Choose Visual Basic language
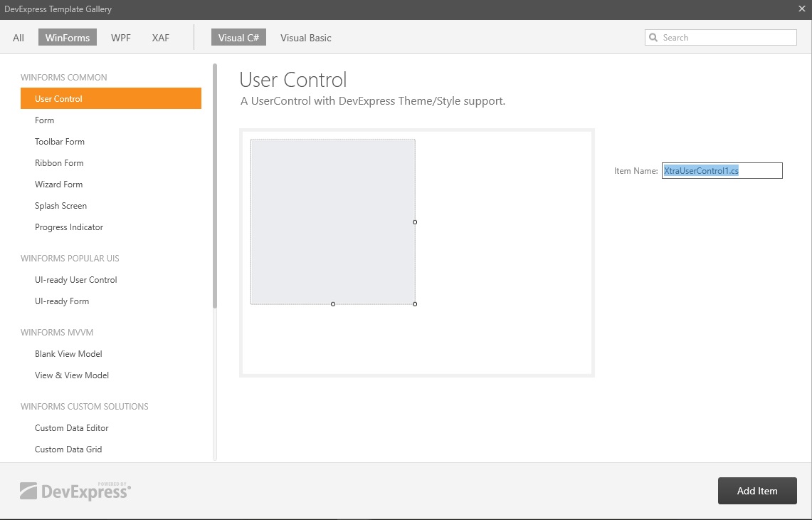The height and width of the screenshot is (520, 812). (x=305, y=38)
